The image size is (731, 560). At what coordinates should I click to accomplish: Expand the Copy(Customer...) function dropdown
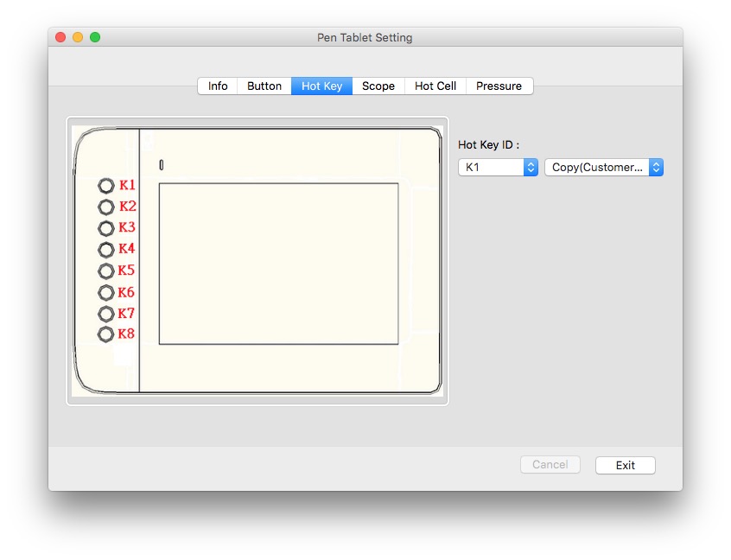coord(603,168)
